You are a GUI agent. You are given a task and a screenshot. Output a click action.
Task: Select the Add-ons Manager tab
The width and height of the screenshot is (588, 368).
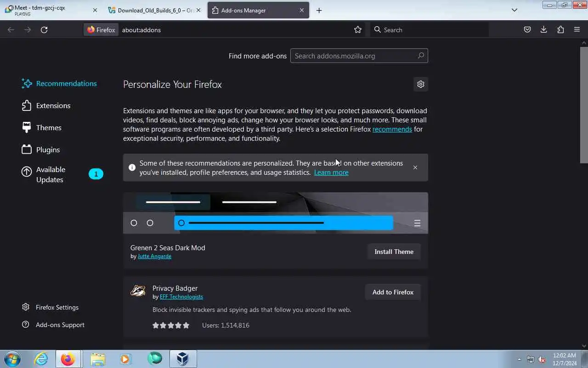coord(258,10)
